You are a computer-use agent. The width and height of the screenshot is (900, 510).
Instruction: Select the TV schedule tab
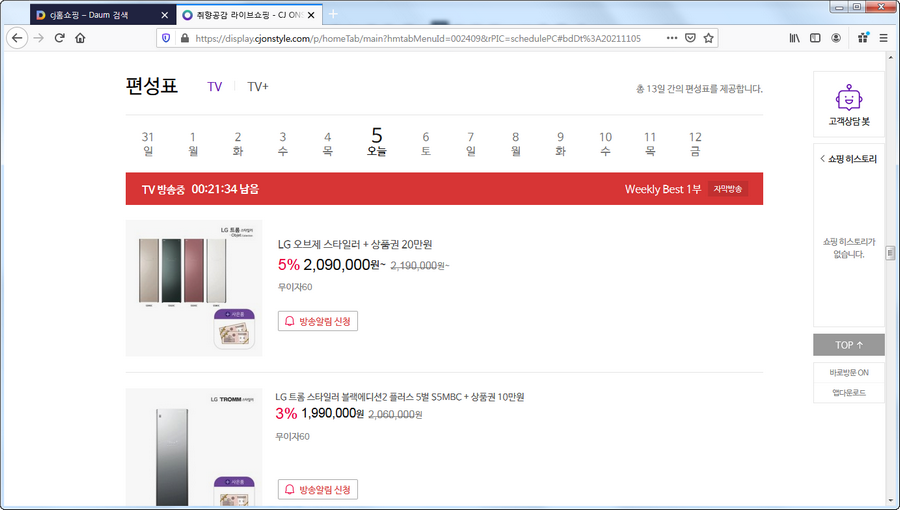[x=214, y=87]
